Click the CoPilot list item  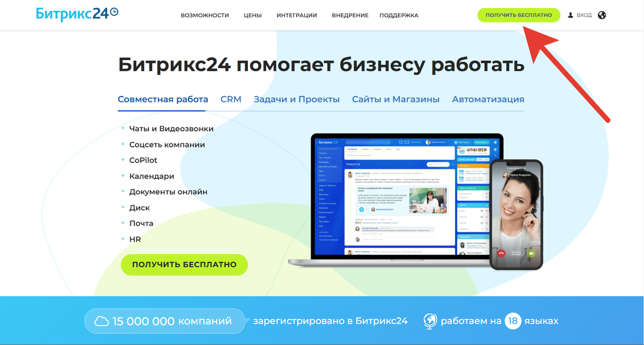143,160
